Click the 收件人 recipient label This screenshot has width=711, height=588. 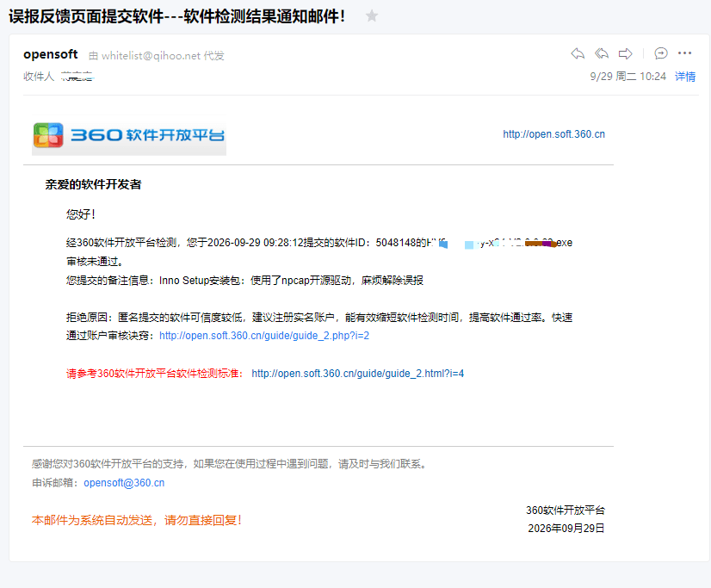pyautogui.click(x=39, y=76)
